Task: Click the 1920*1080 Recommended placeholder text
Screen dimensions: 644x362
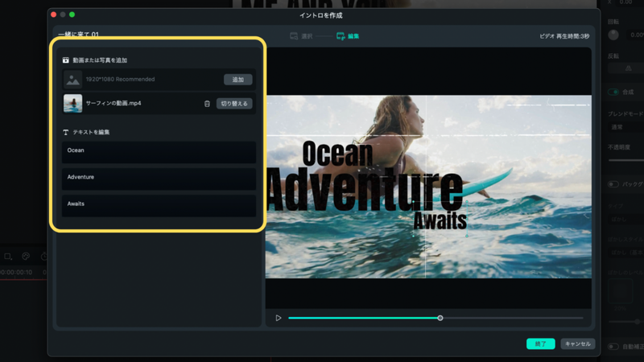Action: 120,79
